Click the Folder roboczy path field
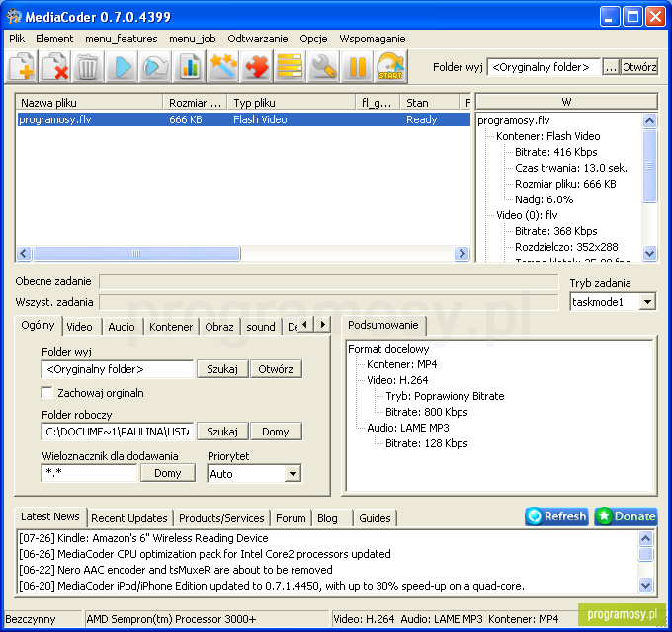 (x=118, y=432)
